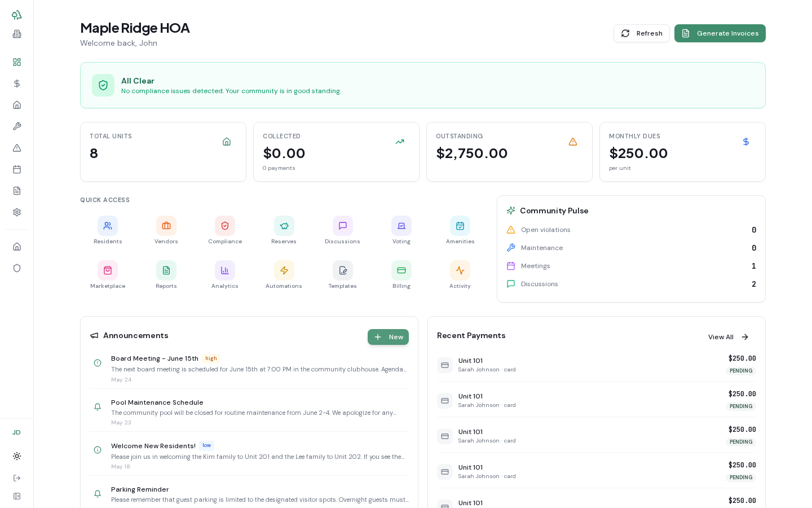Open the warning triangle sidebar icon
The image size is (812, 508).
click(x=17, y=148)
